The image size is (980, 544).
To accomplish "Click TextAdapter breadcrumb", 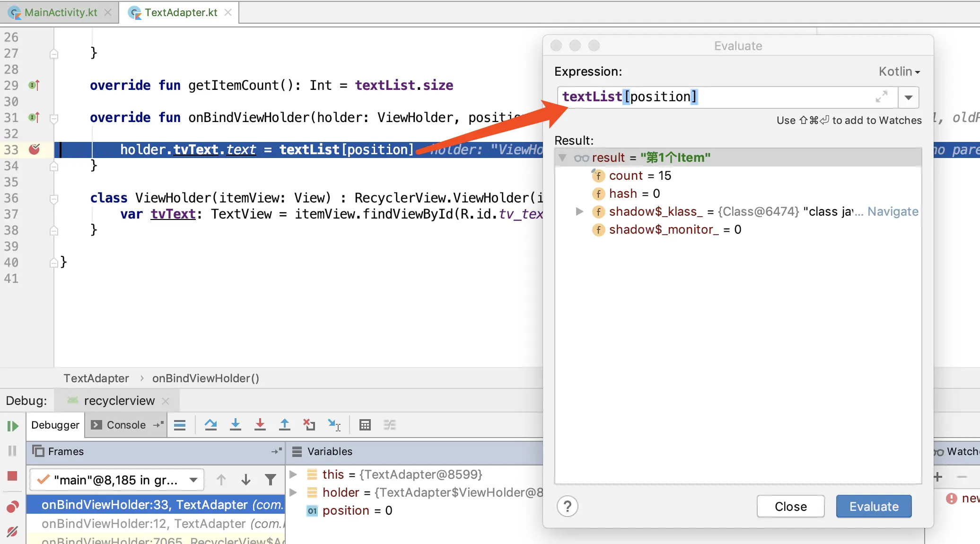I will (96, 378).
